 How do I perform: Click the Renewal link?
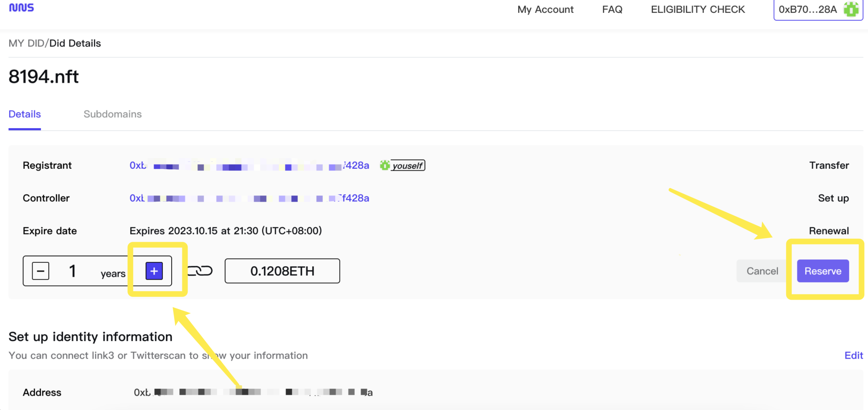pyautogui.click(x=828, y=231)
